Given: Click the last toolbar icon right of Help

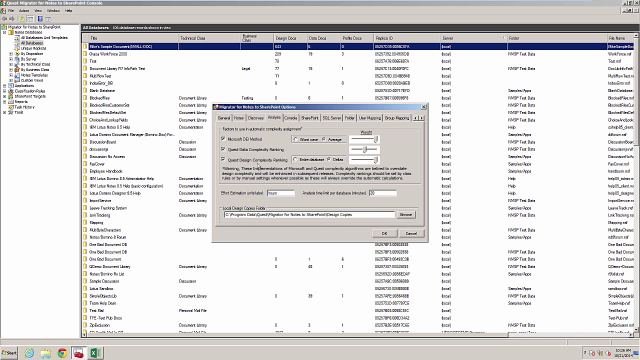Looking at the screenshot, I should (x=48, y=19).
